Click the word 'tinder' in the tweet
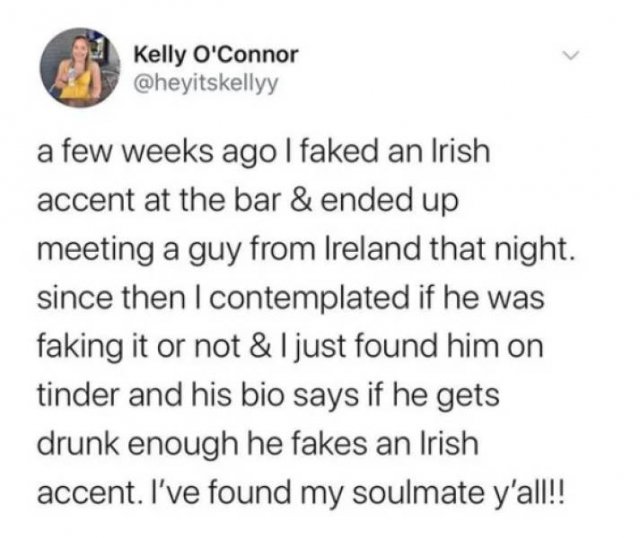Viewport: 640px width, 538px height. coord(78,395)
